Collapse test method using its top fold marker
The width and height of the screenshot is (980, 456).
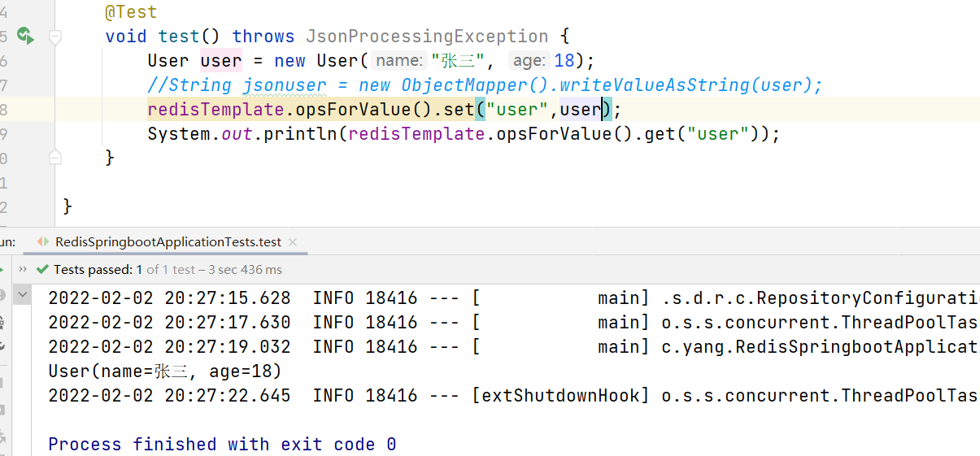[x=54, y=37]
